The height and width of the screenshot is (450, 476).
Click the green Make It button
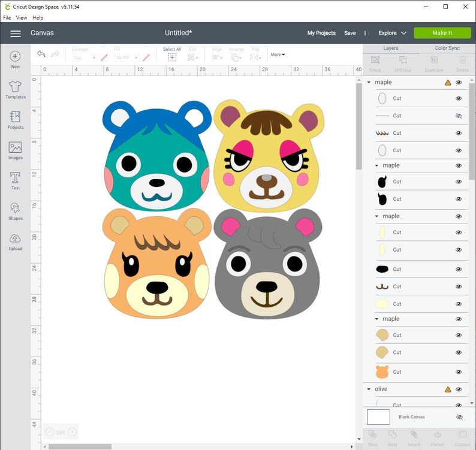[442, 33]
